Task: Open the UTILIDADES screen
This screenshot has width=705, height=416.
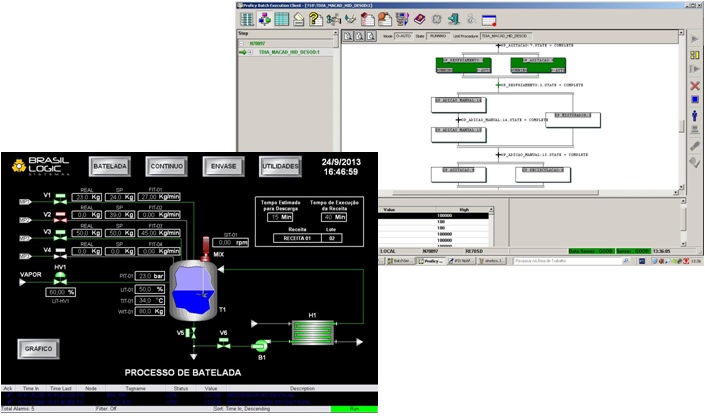Action: pyautogui.click(x=280, y=165)
